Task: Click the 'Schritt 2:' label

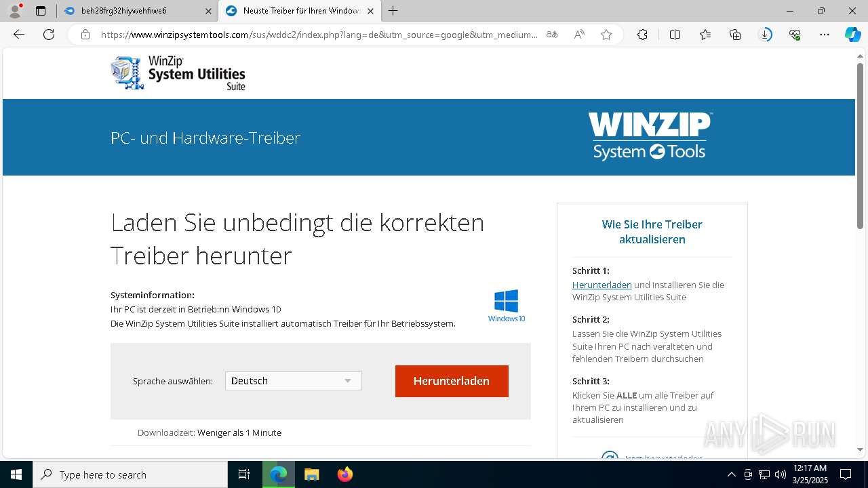Action: 591,319
